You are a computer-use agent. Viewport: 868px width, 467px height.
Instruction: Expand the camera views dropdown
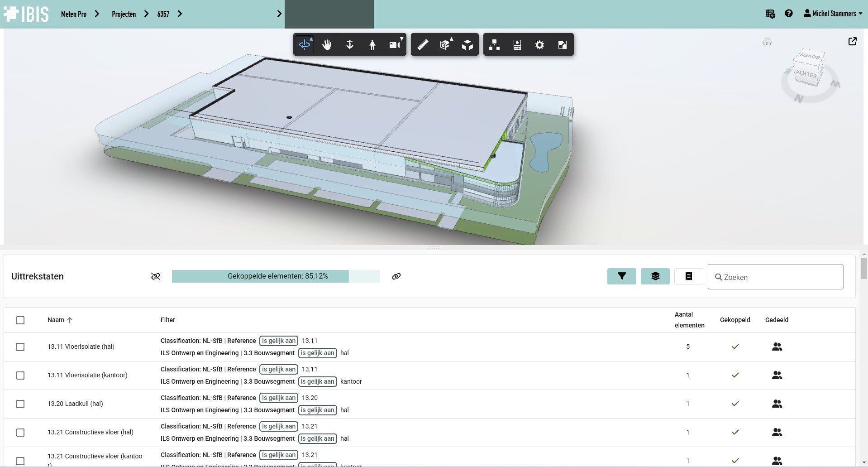click(395, 45)
